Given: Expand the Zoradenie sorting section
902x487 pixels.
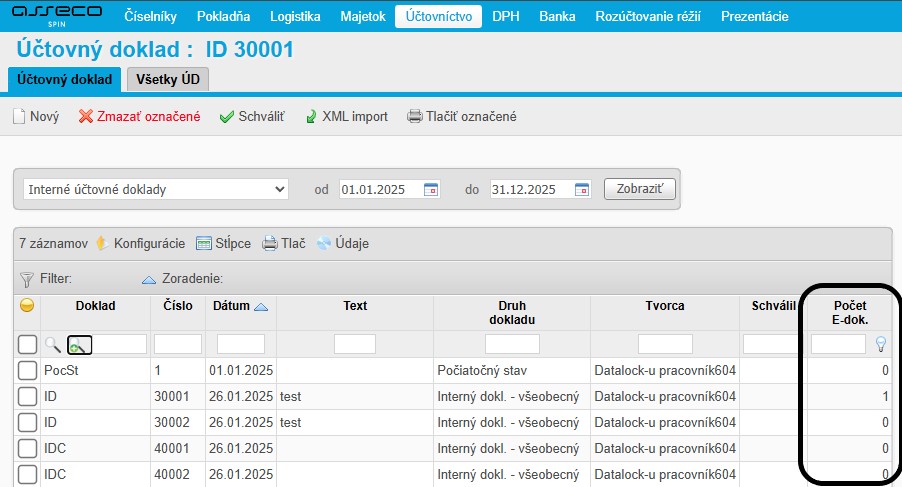Looking at the screenshot, I should pyautogui.click(x=149, y=279).
